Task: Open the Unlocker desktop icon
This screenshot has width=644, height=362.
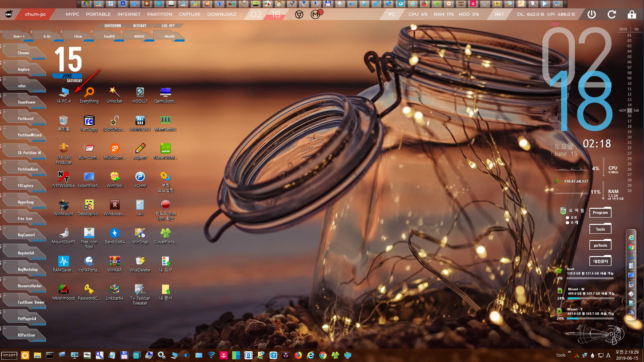Action: point(114,95)
